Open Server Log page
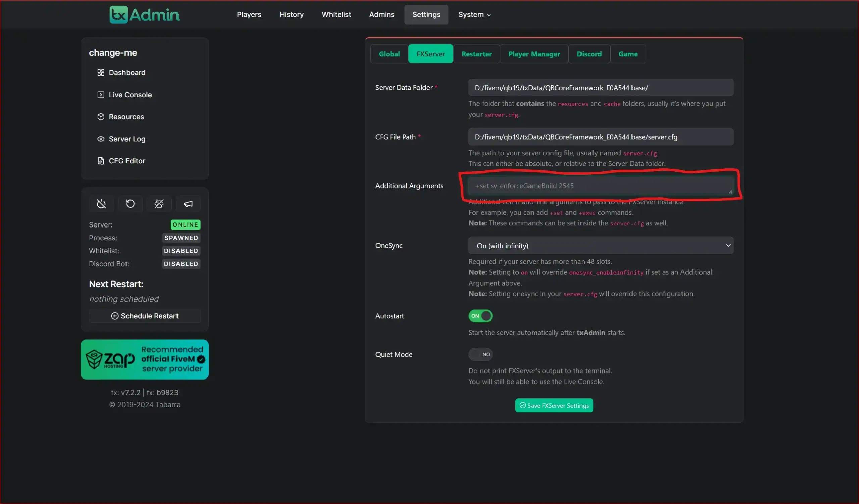Image resolution: width=859 pixels, height=504 pixels. pyautogui.click(x=127, y=139)
